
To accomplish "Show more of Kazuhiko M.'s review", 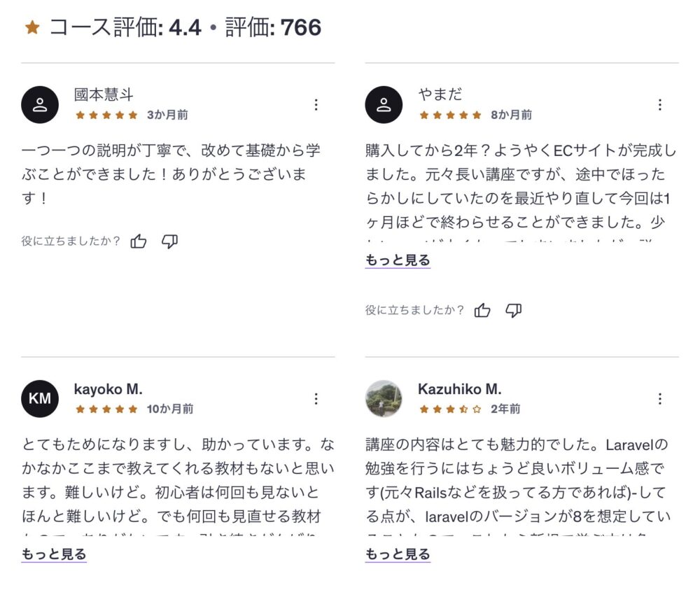I will [398, 554].
